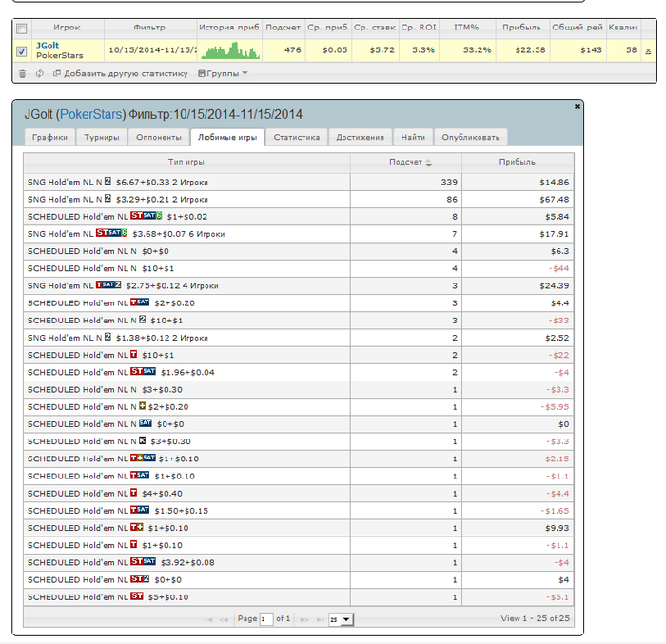Click the -$44 profit cell
Screen dimensions: 666x644
click(518, 268)
